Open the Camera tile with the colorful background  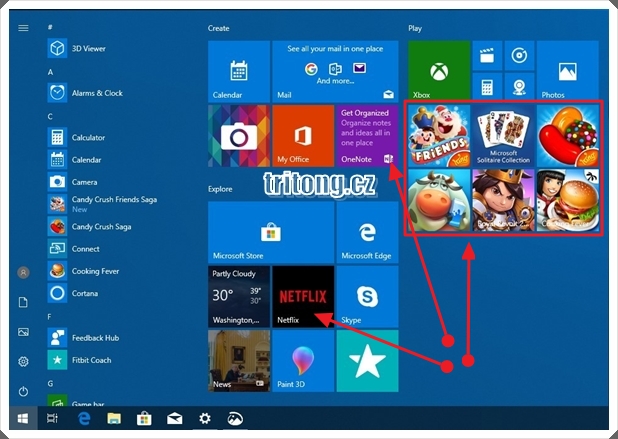click(239, 136)
